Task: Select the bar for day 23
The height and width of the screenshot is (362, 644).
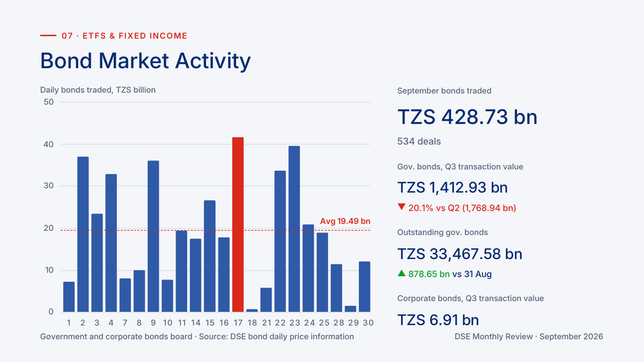Action: point(294,229)
